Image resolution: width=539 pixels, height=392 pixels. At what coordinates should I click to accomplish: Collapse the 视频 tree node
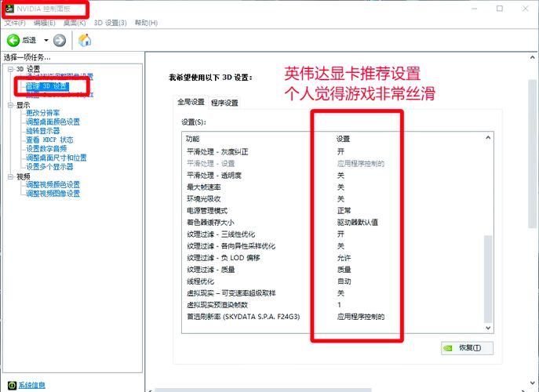(11, 176)
